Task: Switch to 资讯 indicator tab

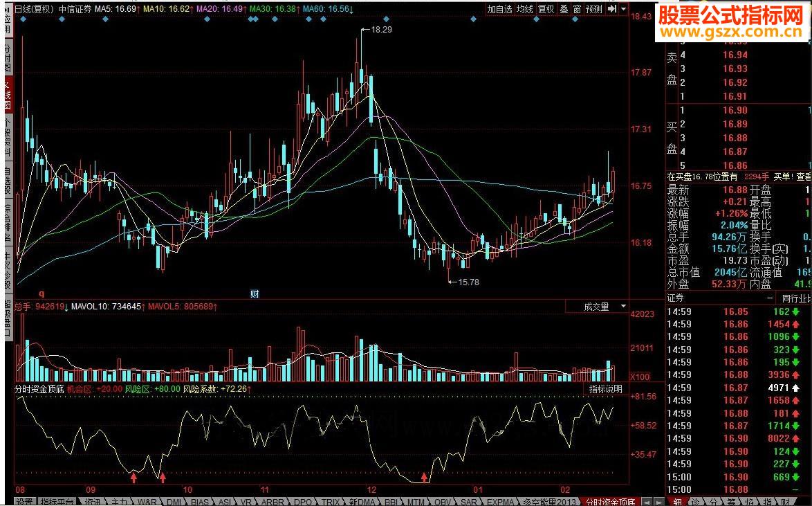Action: [93, 502]
